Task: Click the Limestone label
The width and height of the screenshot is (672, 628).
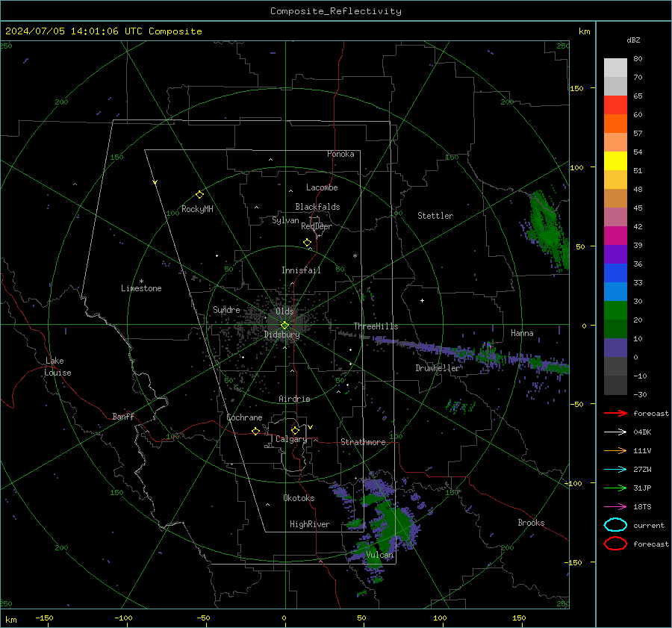Action: tap(141, 288)
